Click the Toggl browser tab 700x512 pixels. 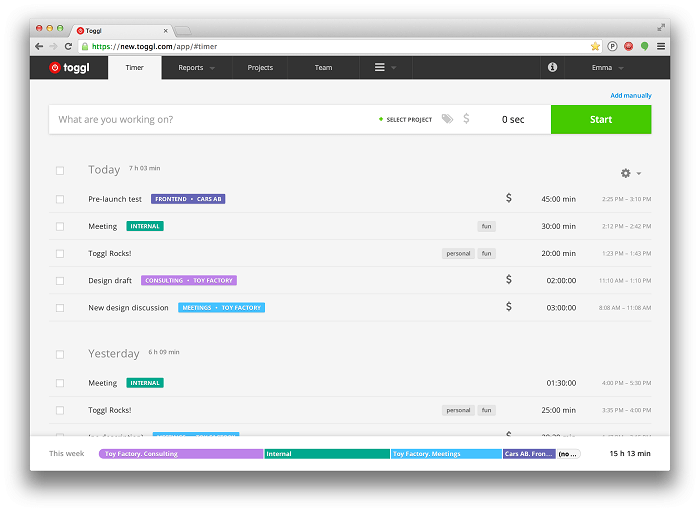121,30
